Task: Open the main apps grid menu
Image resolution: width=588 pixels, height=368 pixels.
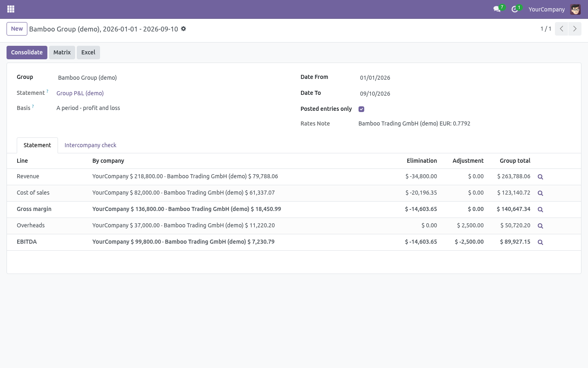Action: point(11,9)
